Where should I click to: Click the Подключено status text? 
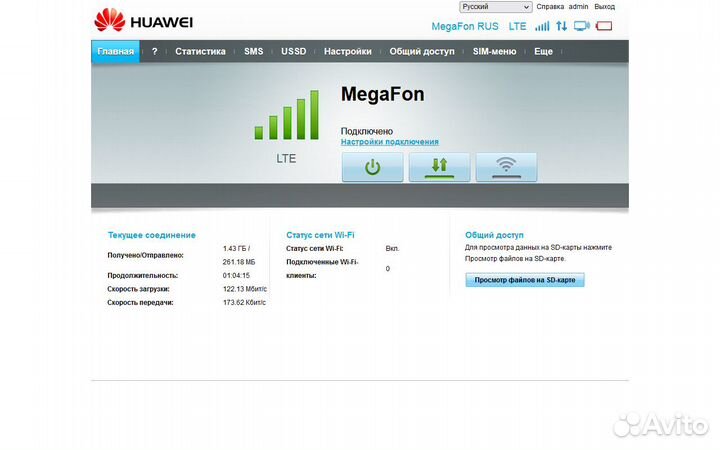[x=366, y=131]
